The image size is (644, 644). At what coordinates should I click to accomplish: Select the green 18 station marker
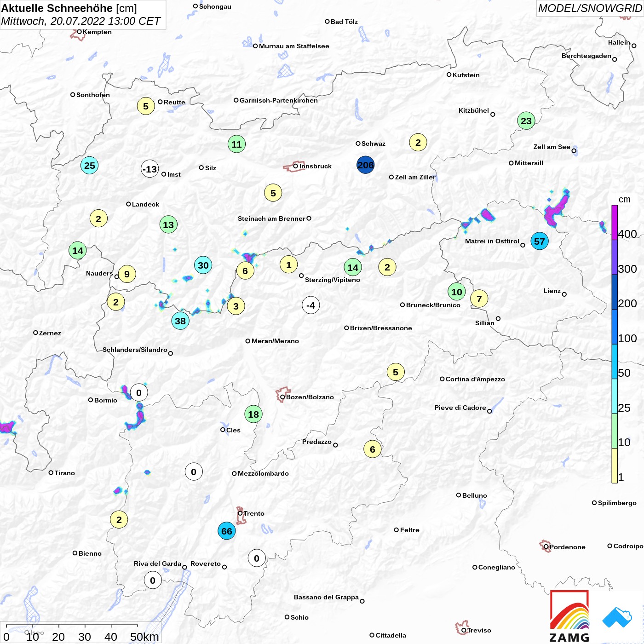[253, 414]
